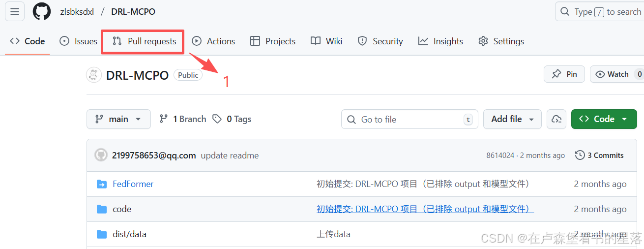Screen dimensions: 644x249
Task: Open the repository Settings tab
Action: coord(501,41)
